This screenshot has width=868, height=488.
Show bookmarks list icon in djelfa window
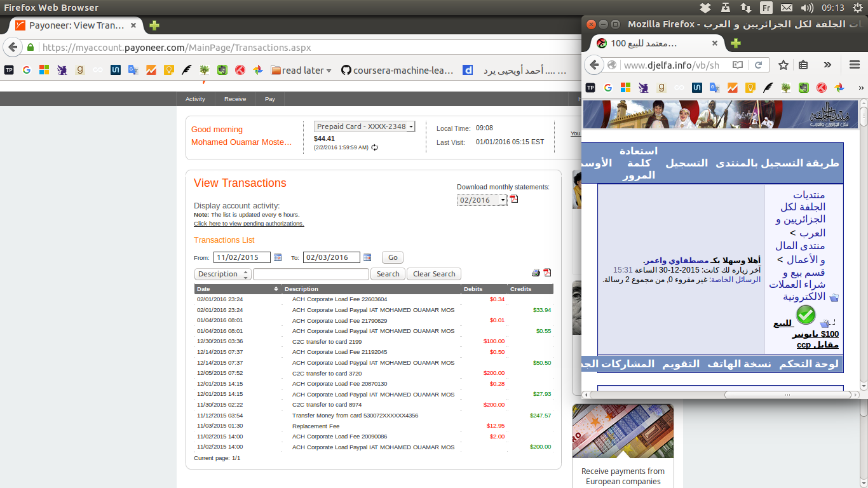coord(803,65)
